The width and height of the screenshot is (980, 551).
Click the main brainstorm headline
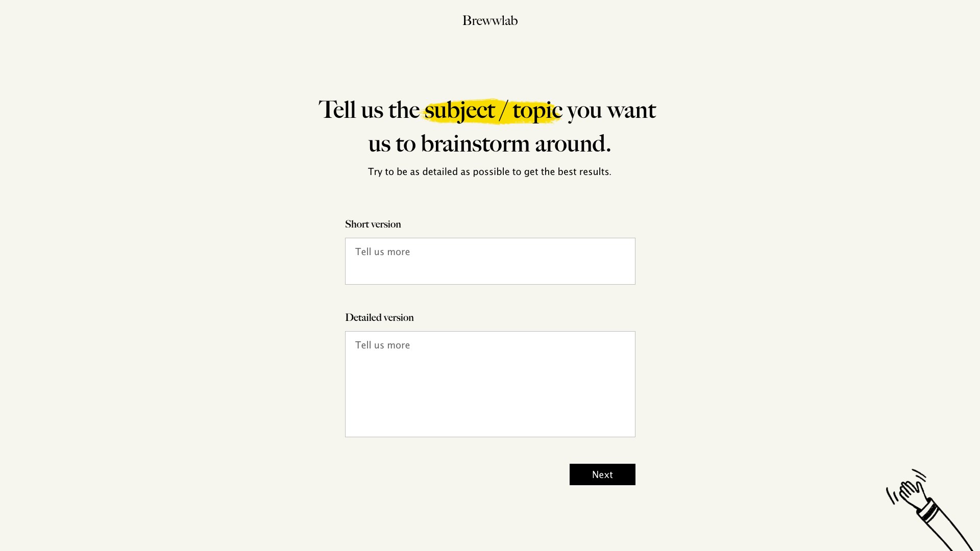tap(487, 127)
